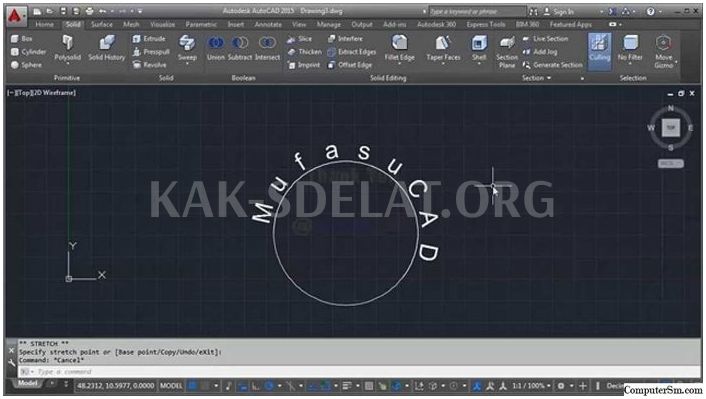The width and height of the screenshot is (706, 399).
Task: Toggle MODEL space button in status bar
Action: [x=171, y=386]
